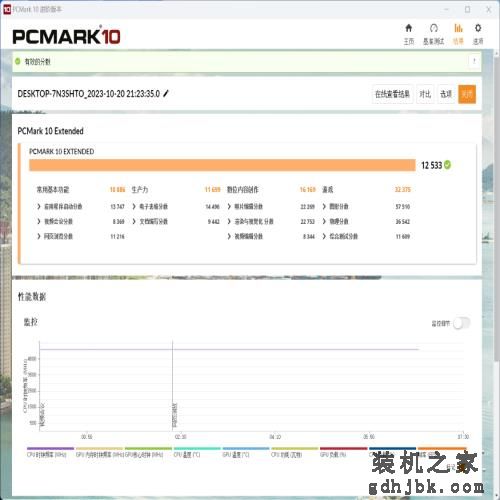Open the Benchmarks (基准测试) section
Image resolution: width=500 pixels, height=500 pixels.
(433, 34)
